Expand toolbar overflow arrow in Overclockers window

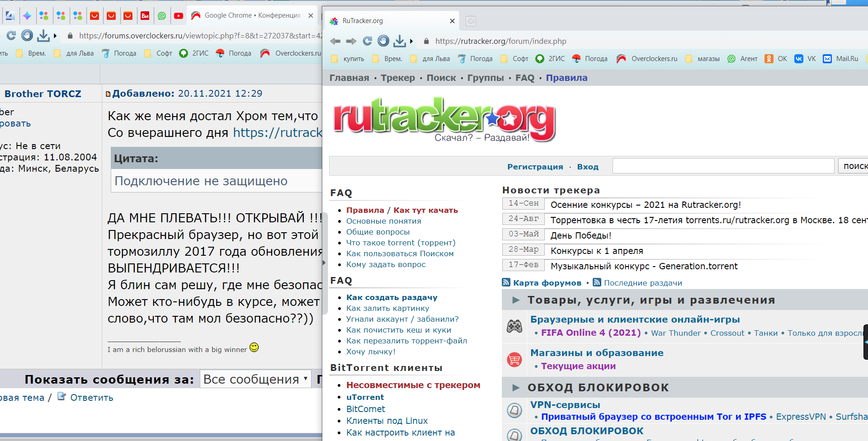(x=55, y=36)
